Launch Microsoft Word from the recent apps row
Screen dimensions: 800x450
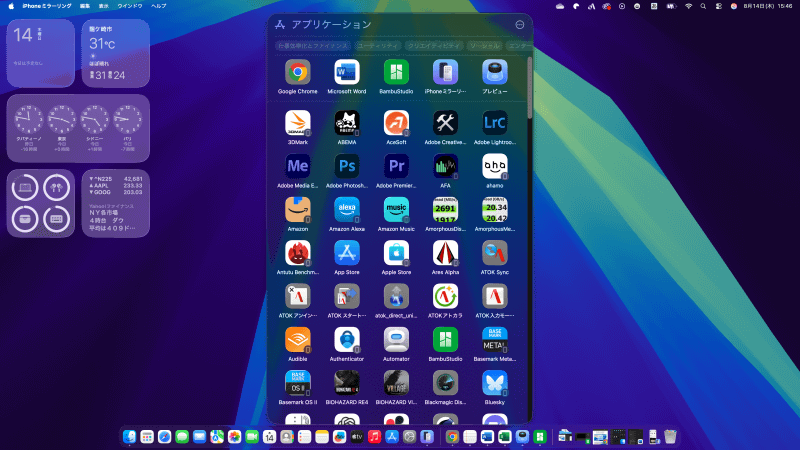pyautogui.click(x=347, y=72)
